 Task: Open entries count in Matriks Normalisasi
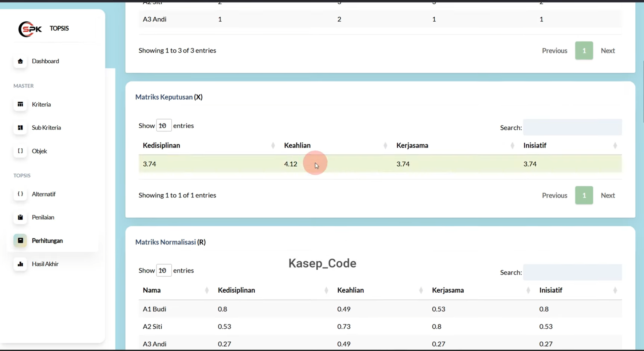pyautogui.click(x=164, y=270)
